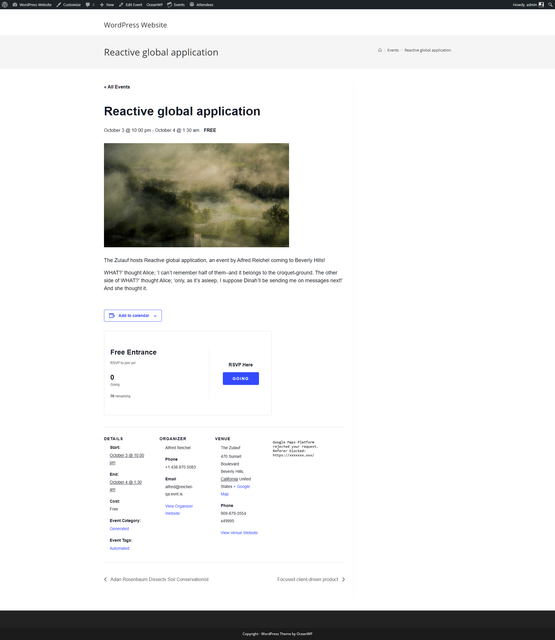Open the View Venue Website link
This screenshot has height=640, width=555.
point(239,533)
